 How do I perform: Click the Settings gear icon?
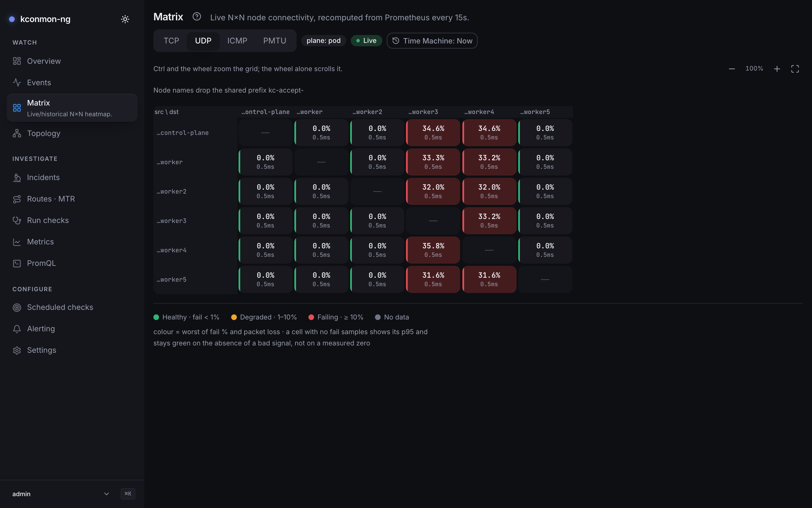coord(17,351)
